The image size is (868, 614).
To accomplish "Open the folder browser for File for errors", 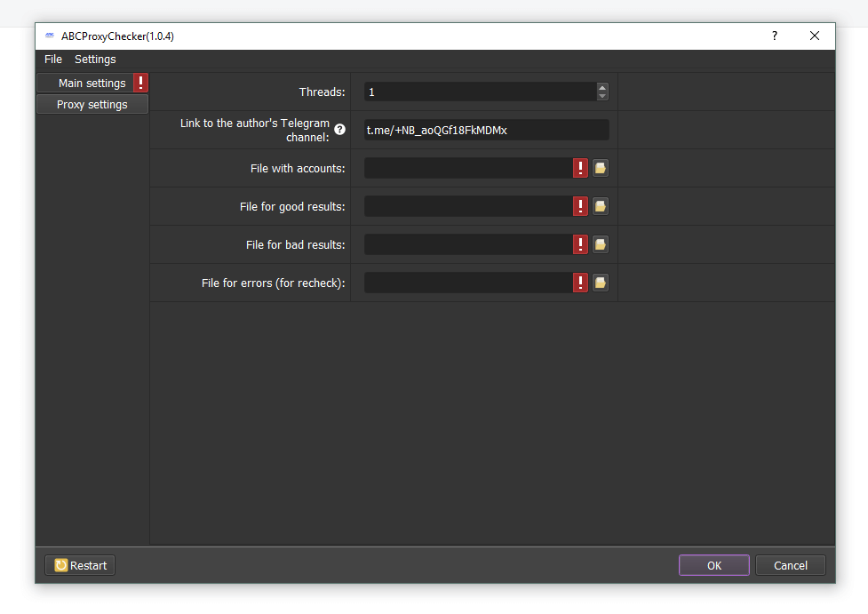I will click(600, 283).
